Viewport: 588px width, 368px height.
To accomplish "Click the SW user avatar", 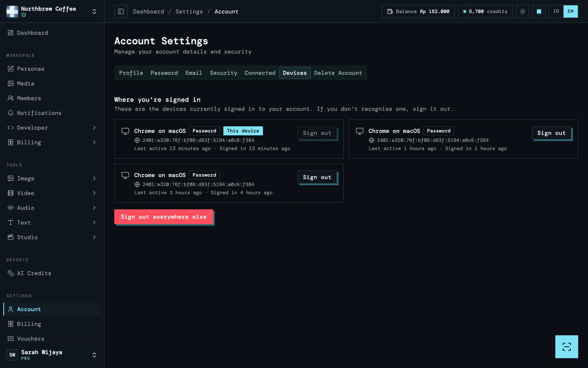I will 12,355.
